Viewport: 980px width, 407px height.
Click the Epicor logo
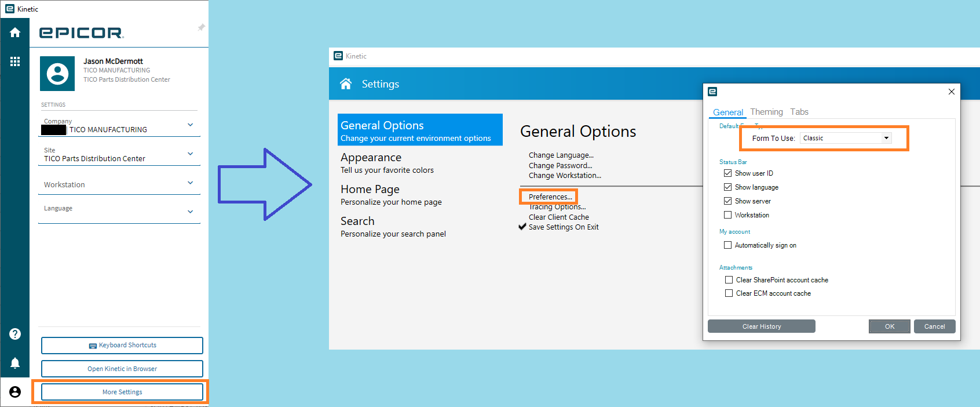click(x=82, y=33)
